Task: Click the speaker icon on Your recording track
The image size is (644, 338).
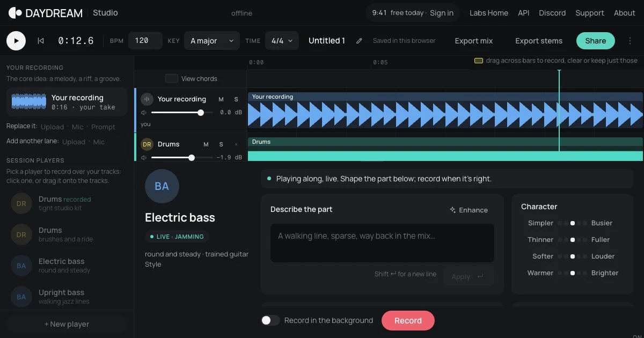Action: coord(144,113)
